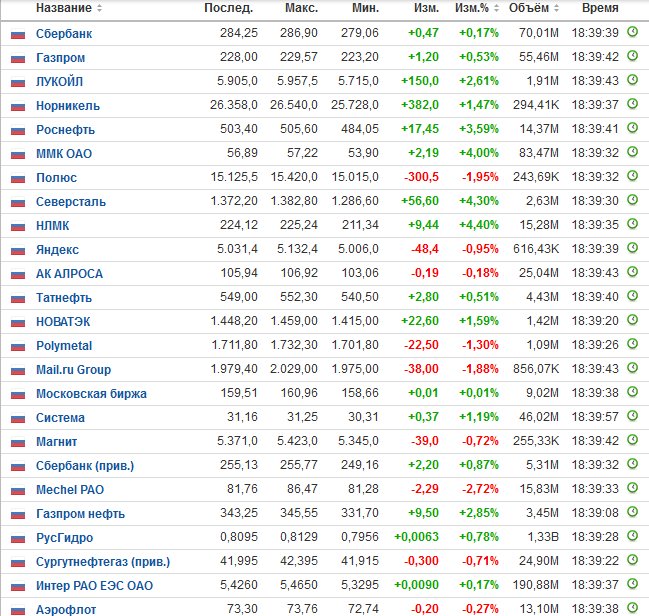Click the Мин. column header

tap(365, 8)
